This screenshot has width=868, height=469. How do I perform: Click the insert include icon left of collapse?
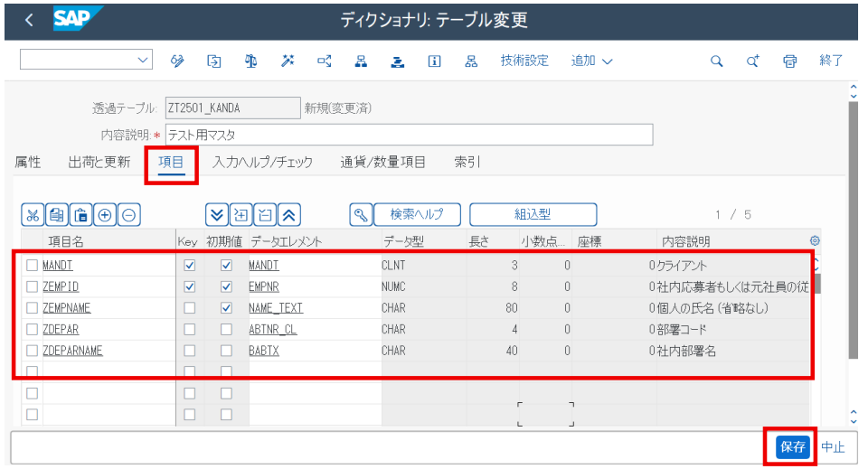(265, 214)
